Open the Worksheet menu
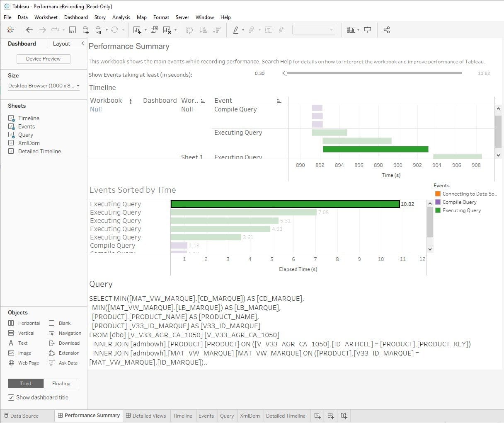 click(46, 17)
